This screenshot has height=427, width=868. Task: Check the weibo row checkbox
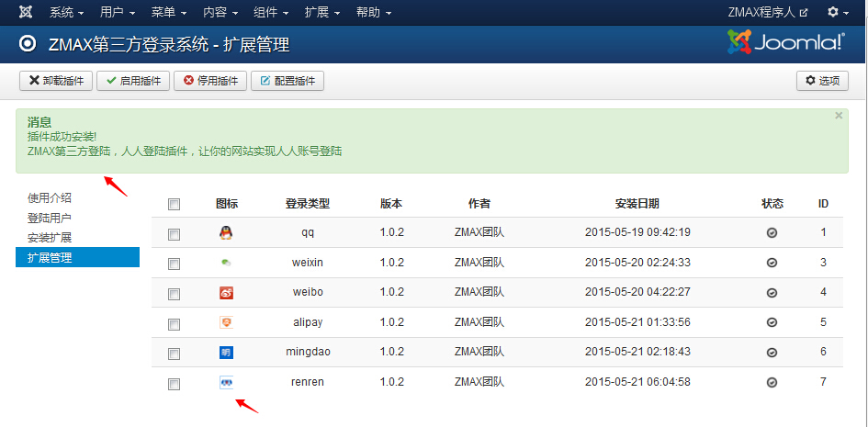click(x=174, y=294)
